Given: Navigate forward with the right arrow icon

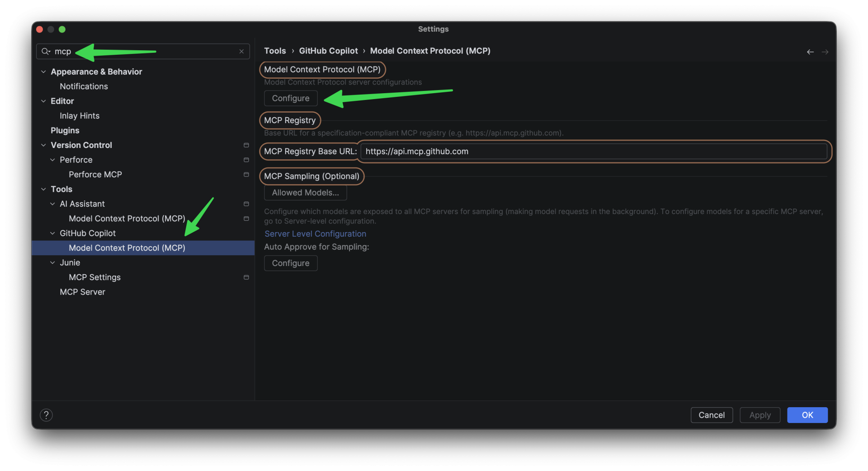Looking at the screenshot, I should coord(825,52).
